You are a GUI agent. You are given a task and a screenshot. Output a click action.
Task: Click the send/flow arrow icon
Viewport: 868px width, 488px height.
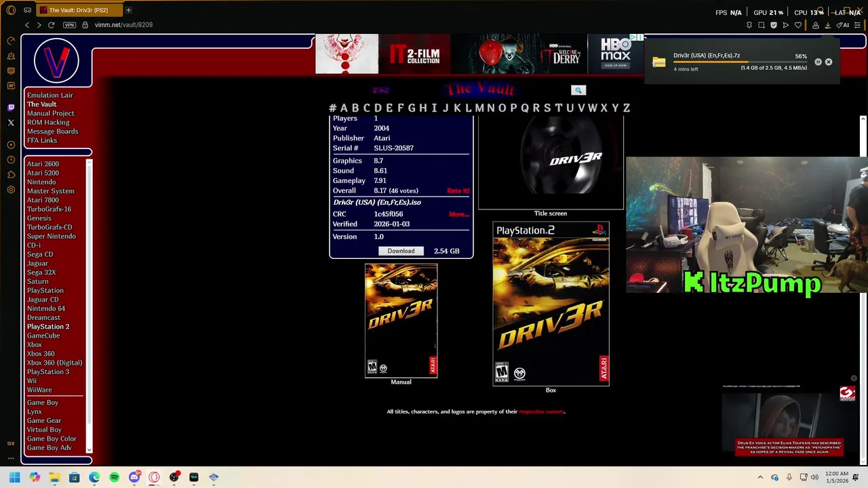coord(786,25)
